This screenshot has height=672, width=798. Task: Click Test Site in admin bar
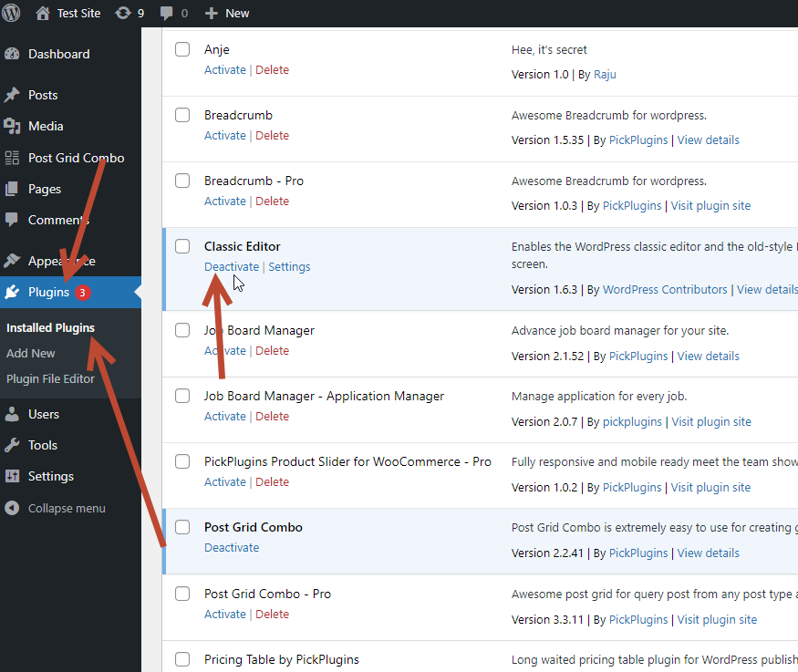(78, 14)
